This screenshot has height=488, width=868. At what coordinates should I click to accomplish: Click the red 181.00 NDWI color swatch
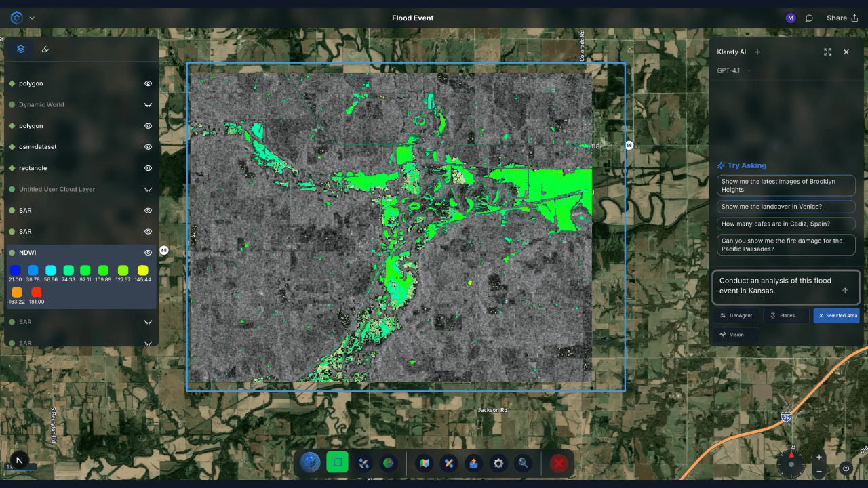[x=37, y=292]
